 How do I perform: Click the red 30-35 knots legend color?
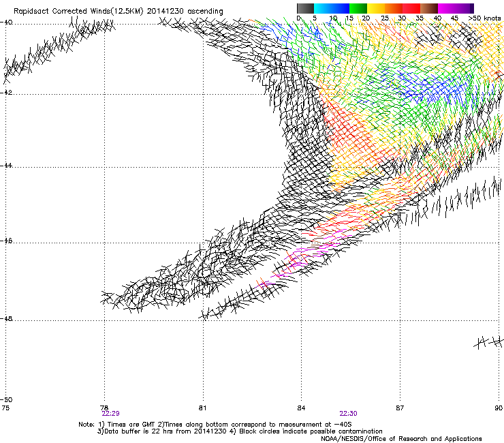411,8
